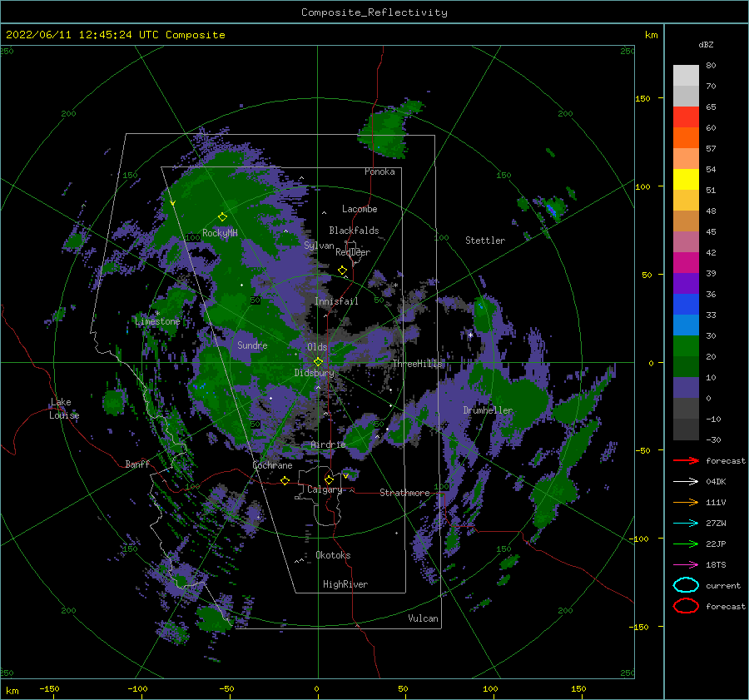
Task: Pick the magenta 42-39 dBZ swatch
Action: [686, 262]
